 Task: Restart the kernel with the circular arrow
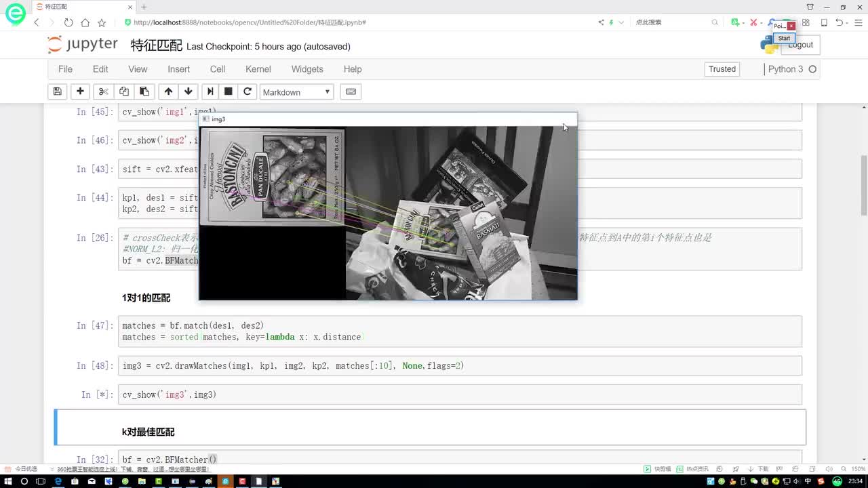[248, 91]
